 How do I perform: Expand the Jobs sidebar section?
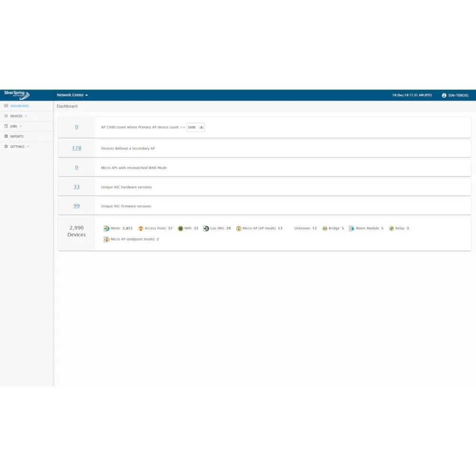13,126
